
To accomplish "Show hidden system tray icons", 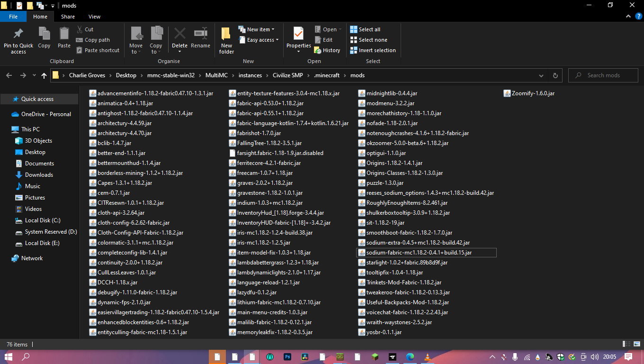I will tap(492, 357).
